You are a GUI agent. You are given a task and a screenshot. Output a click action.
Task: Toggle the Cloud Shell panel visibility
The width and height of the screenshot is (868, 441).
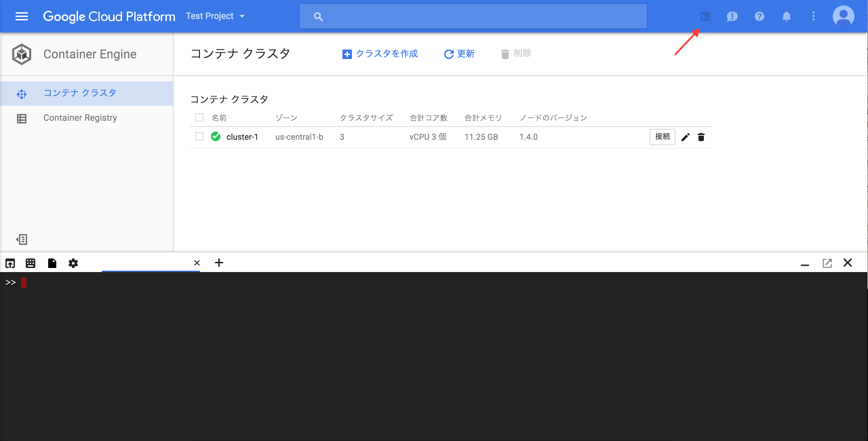point(705,16)
